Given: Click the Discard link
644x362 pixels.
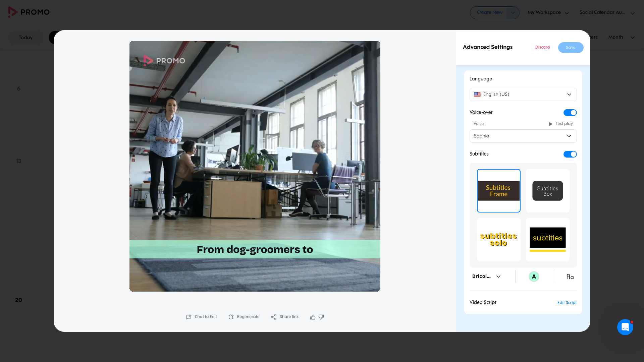Looking at the screenshot, I should [x=542, y=47].
